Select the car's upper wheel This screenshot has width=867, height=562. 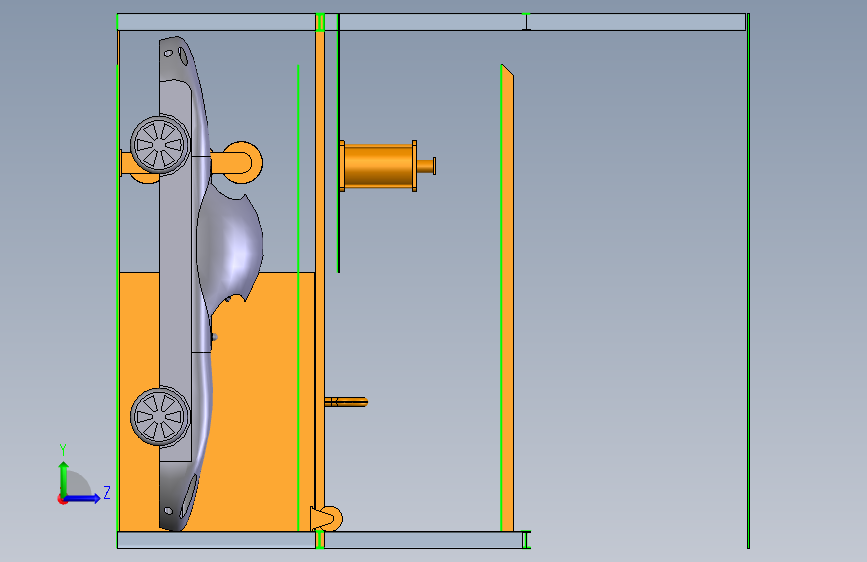pos(160,145)
